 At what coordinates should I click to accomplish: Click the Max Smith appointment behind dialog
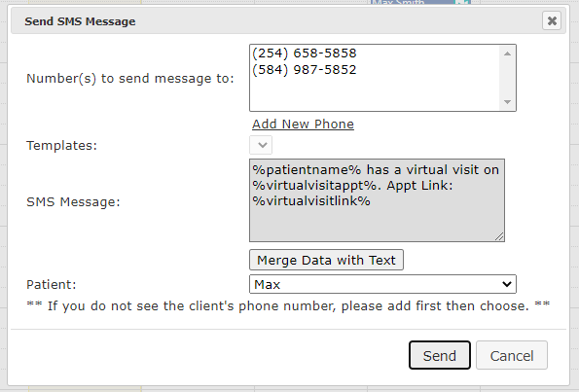point(412,2)
